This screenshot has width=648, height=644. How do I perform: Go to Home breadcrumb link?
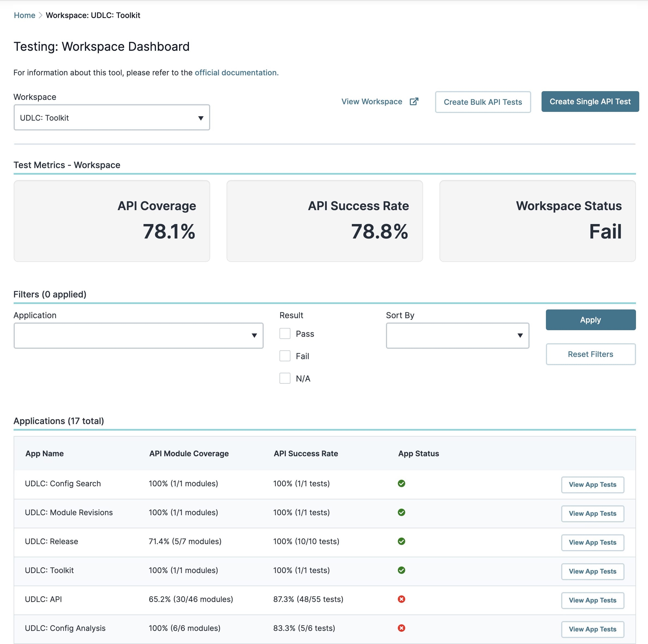click(25, 15)
